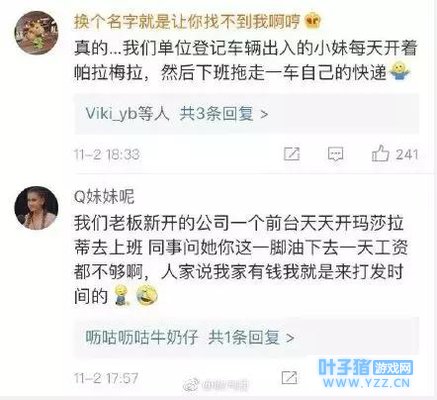The width and height of the screenshot is (437, 400).
Task: Click the laughing-crying emoji in second comment
Action: click(147, 295)
